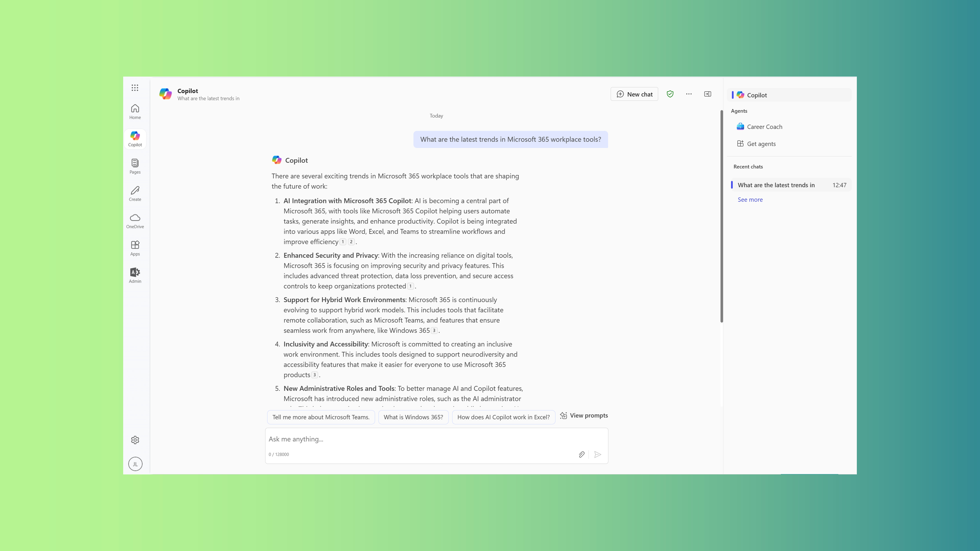Open the Admin center icon
This screenshot has height=551, width=980.
135,276
